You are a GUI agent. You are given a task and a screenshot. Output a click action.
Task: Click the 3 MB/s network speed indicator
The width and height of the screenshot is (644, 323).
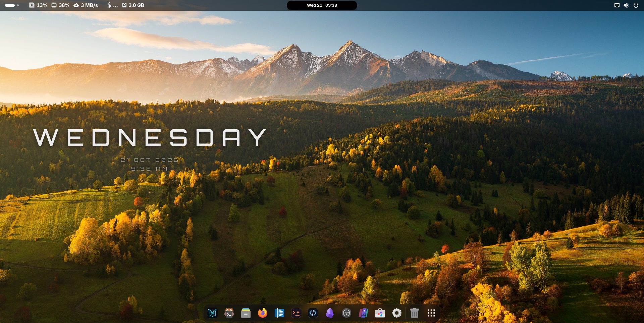pyautogui.click(x=86, y=5)
